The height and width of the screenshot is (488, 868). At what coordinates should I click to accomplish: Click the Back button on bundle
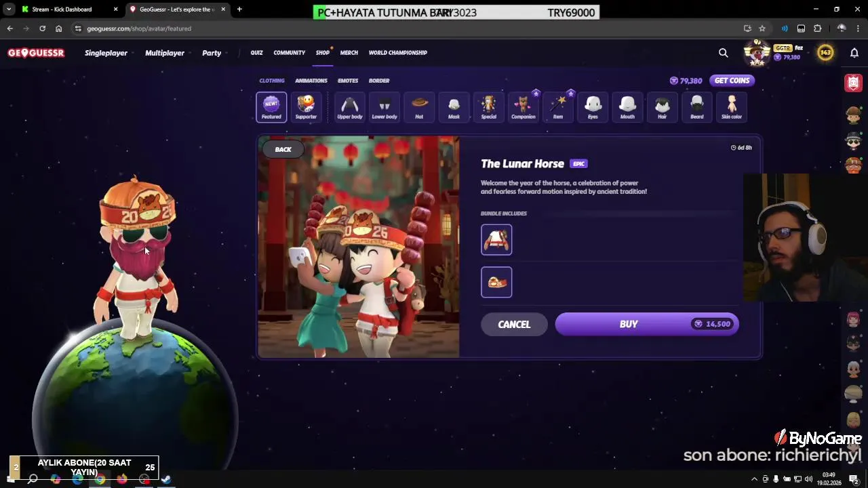pos(283,150)
